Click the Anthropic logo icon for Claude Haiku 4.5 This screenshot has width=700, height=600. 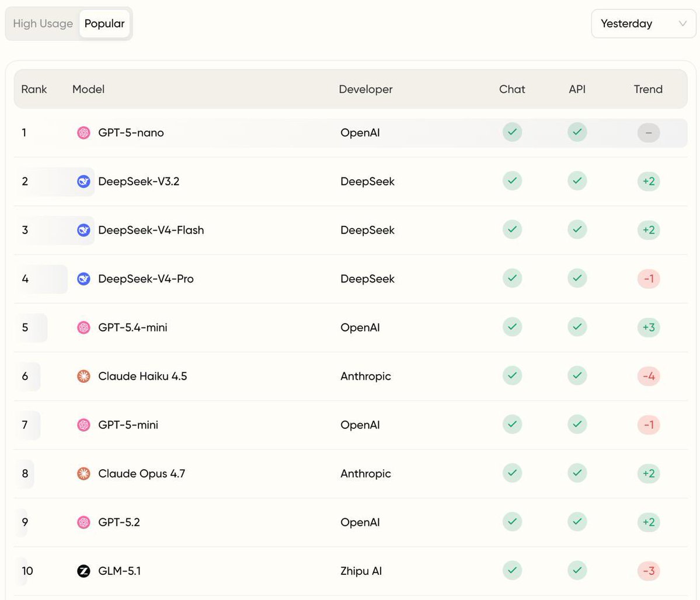pos(83,376)
